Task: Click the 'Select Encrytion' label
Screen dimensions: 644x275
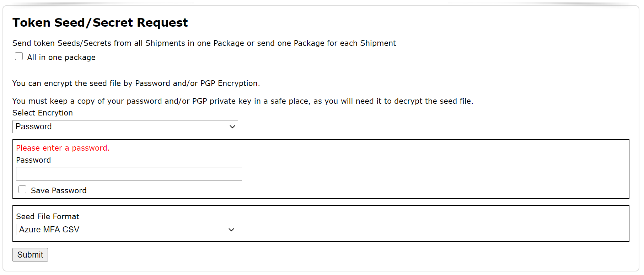Action: tap(43, 113)
